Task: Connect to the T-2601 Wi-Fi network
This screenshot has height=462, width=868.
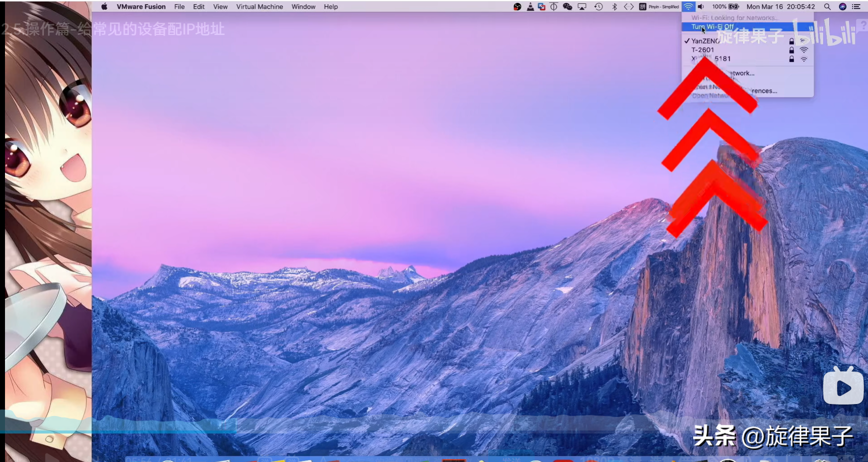Action: pyautogui.click(x=703, y=50)
